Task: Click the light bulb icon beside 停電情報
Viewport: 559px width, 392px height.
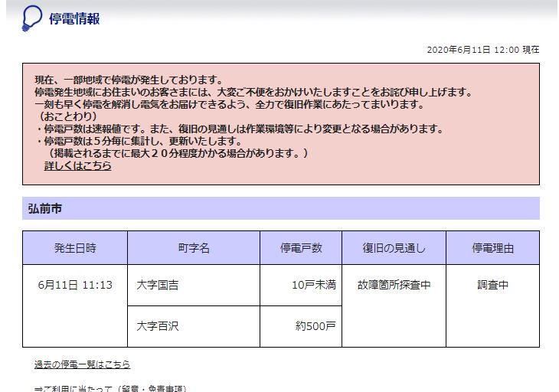Action: 32,18
